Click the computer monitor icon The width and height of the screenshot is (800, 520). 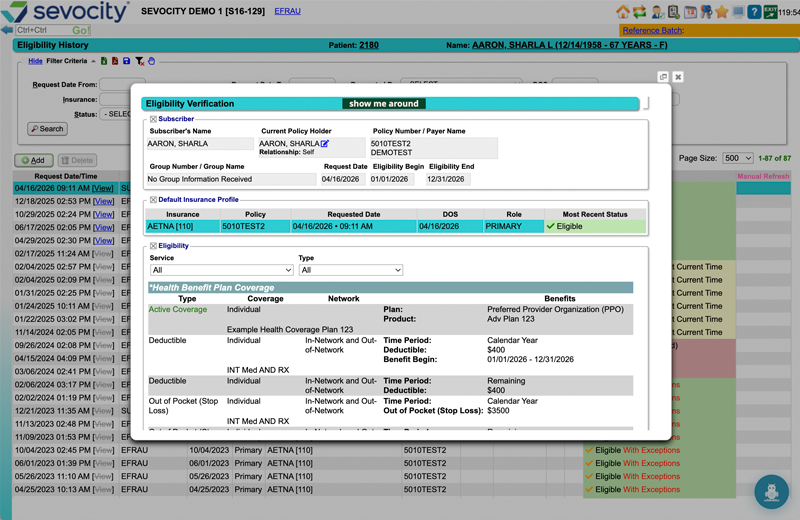pyautogui.click(x=738, y=11)
